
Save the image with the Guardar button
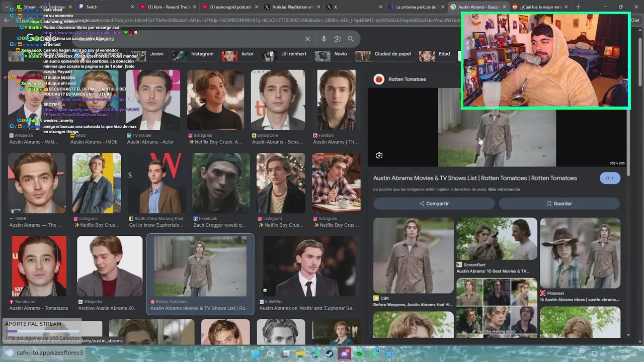[x=559, y=204]
